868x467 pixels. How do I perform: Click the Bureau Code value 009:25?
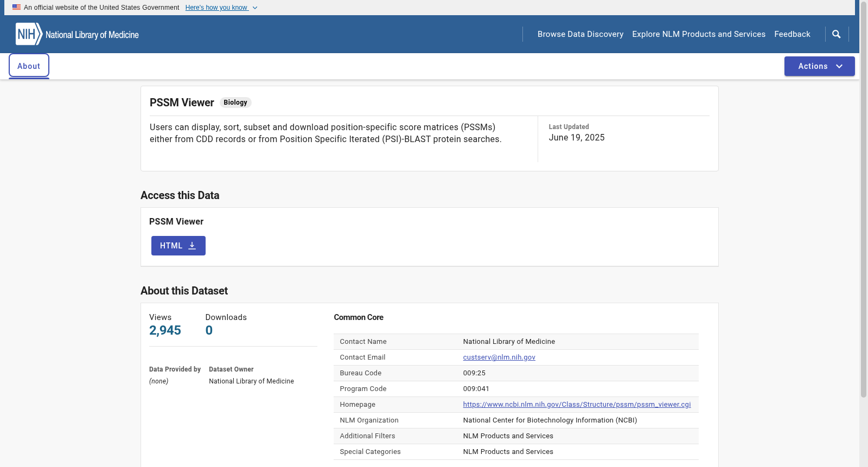click(x=474, y=373)
